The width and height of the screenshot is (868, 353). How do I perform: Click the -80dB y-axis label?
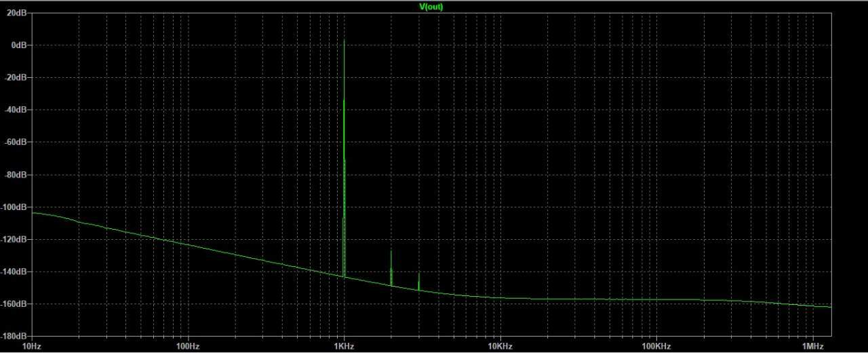pyautogui.click(x=17, y=175)
